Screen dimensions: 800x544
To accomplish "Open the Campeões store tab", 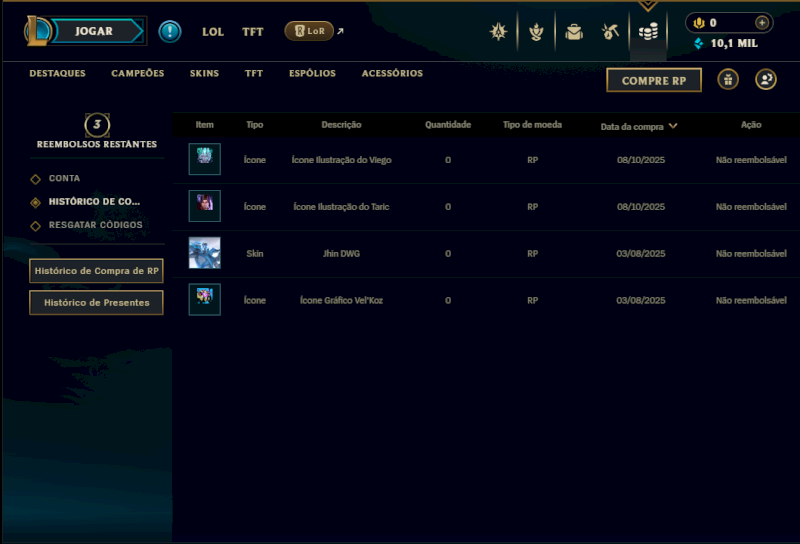I will 138,73.
